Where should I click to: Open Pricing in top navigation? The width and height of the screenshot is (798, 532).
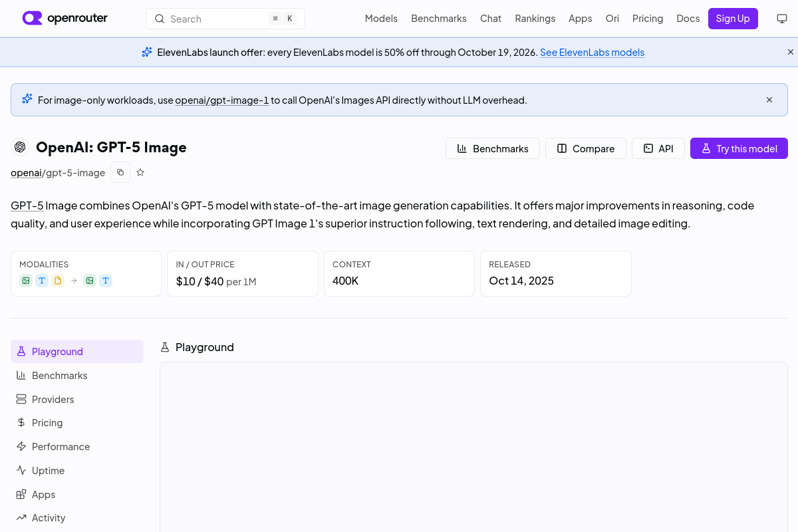point(648,19)
